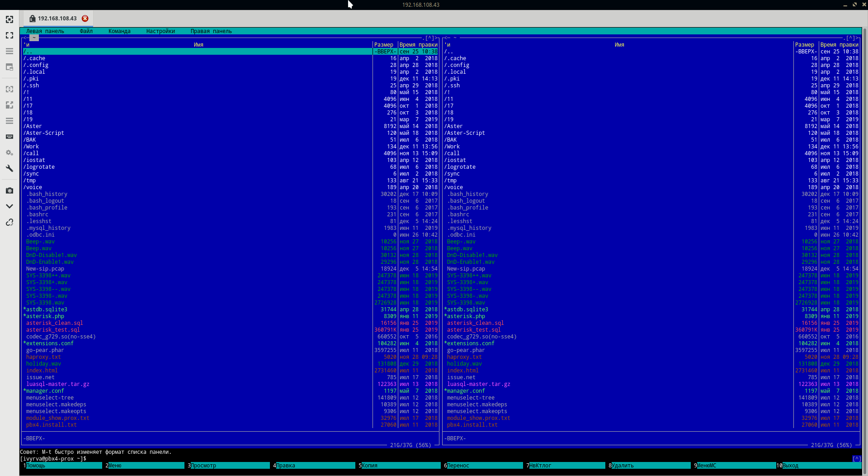
Task: Open preferences gears icon in sidebar
Action: pyautogui.click(x=9, y=152)
